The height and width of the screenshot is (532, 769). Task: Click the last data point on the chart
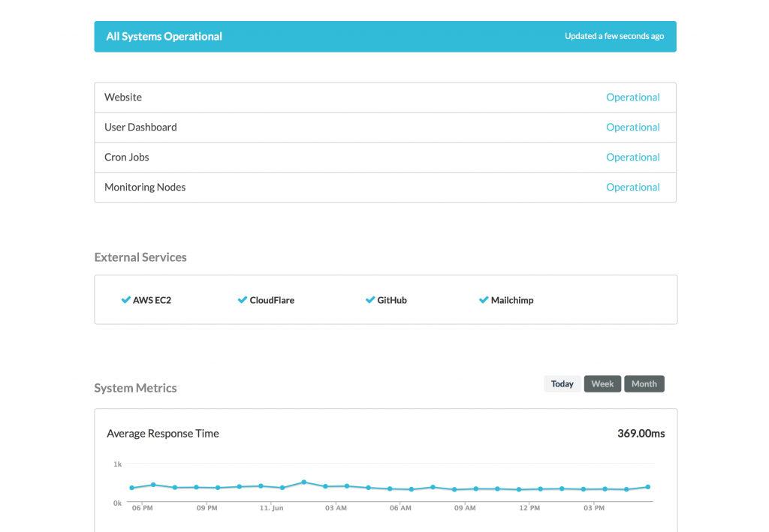click(x=648, y=487)
